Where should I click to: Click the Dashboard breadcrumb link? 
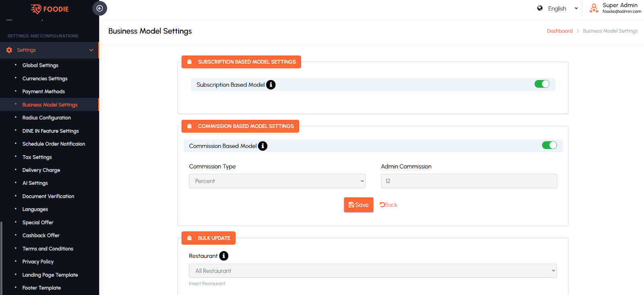pos(559,31)
